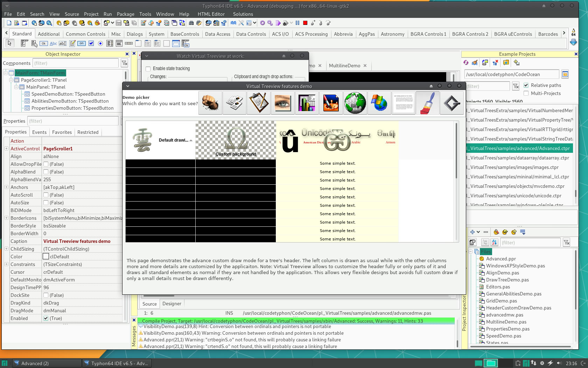588x368 pixels.
Task: Select the arrow pointer tool in palette
Action: [x=9, y=43]
